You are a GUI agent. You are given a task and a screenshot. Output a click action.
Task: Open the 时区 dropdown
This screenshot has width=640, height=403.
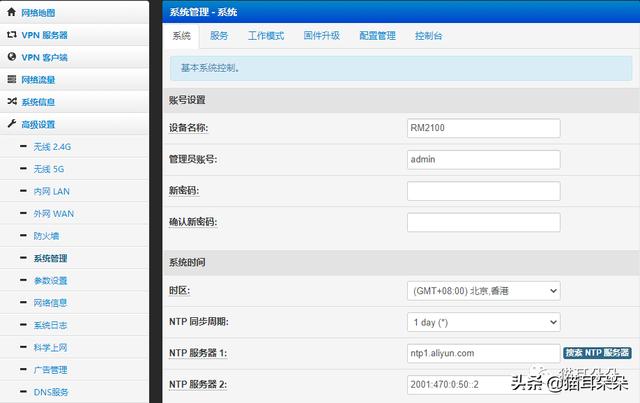point(484,291)
